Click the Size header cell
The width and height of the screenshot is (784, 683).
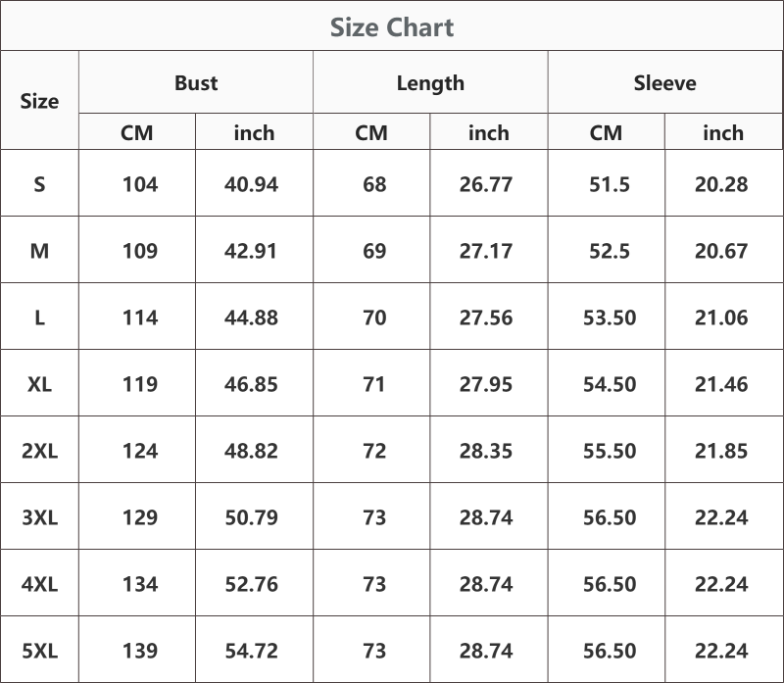coord(39,101)
